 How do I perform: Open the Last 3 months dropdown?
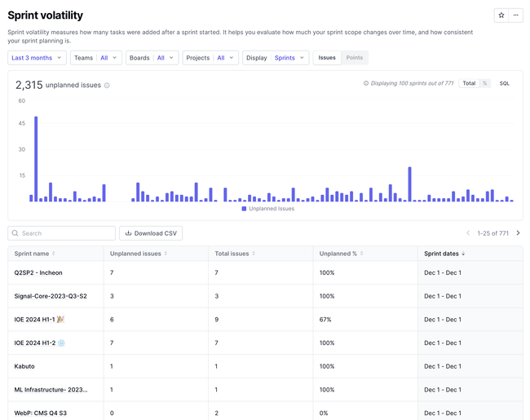(38, 58)
